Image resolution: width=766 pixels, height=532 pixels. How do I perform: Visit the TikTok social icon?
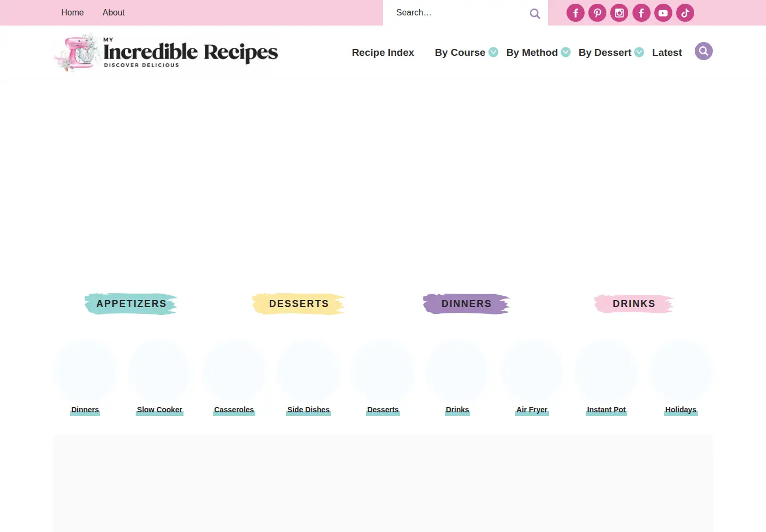tap(685, 13)
